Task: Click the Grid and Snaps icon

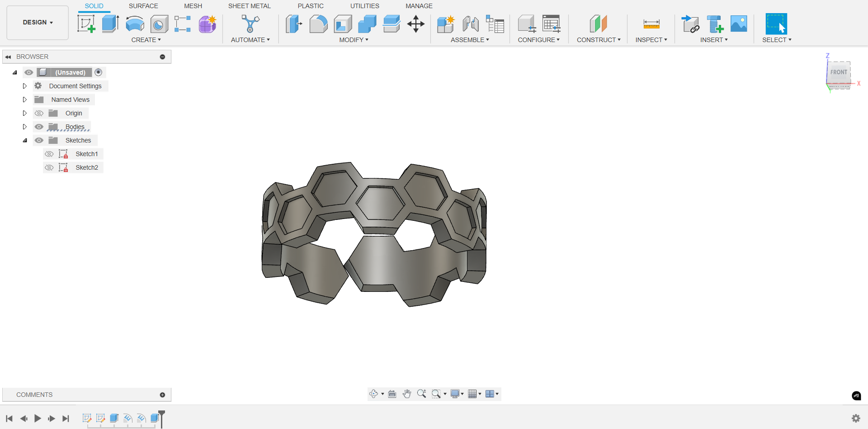Action: pyautogui.click(x=472, y=394)
